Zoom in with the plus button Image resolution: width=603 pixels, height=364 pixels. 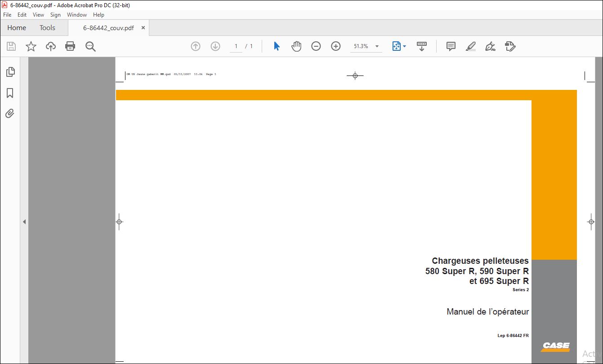[336, 46]
